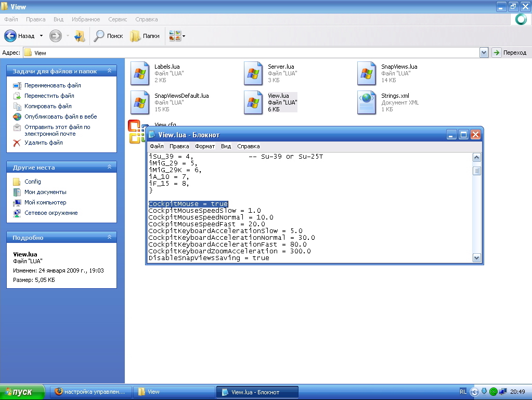The height and width of the screenshot is (400, 532).
Task: Click Удалить файл link
Action: pos(44,143)
